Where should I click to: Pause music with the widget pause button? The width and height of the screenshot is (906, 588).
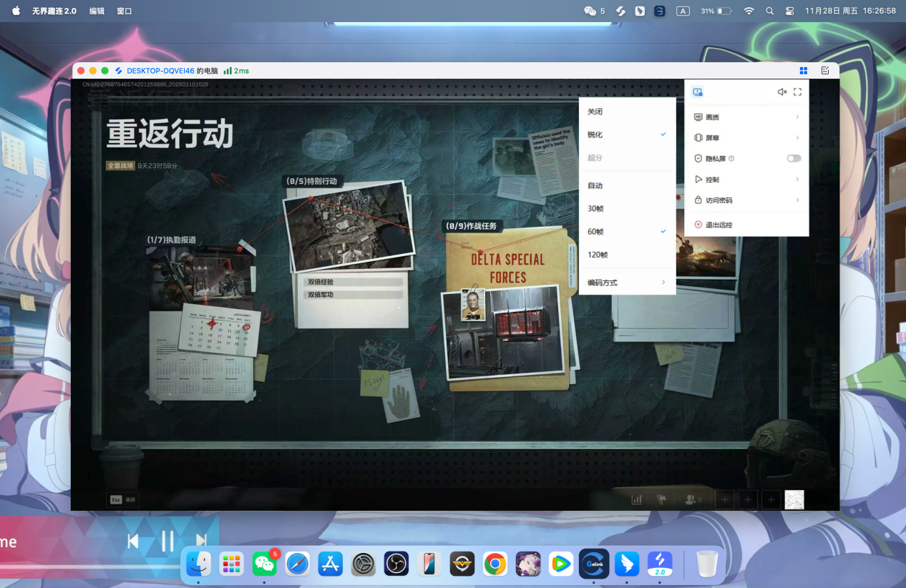tap(167, 542)
